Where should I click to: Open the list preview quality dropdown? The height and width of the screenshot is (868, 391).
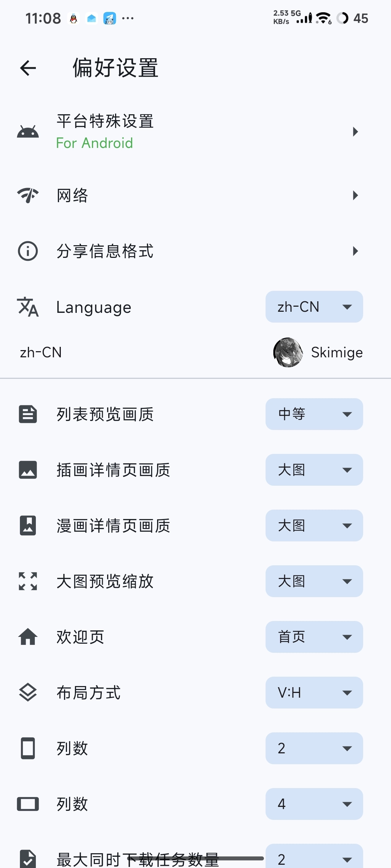[314, 414]
